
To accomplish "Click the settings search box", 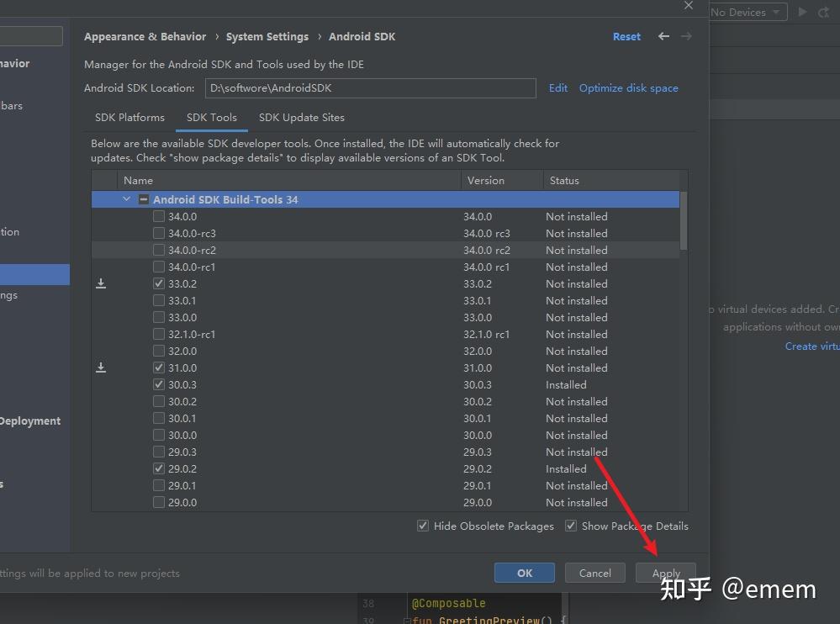I will click(x=31, y=36).
